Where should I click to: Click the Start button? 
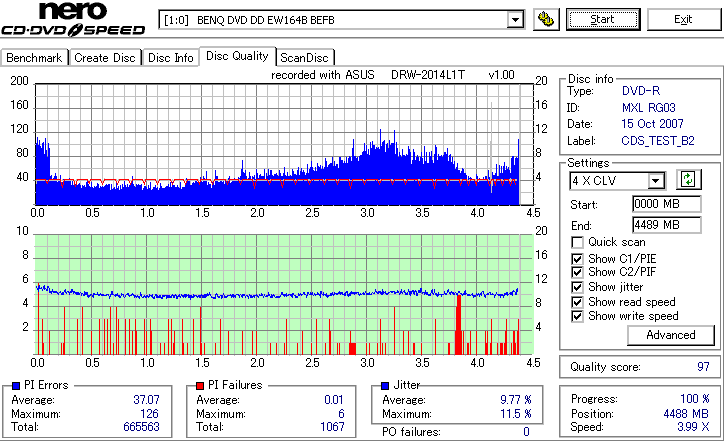click(x=603, y=19)
